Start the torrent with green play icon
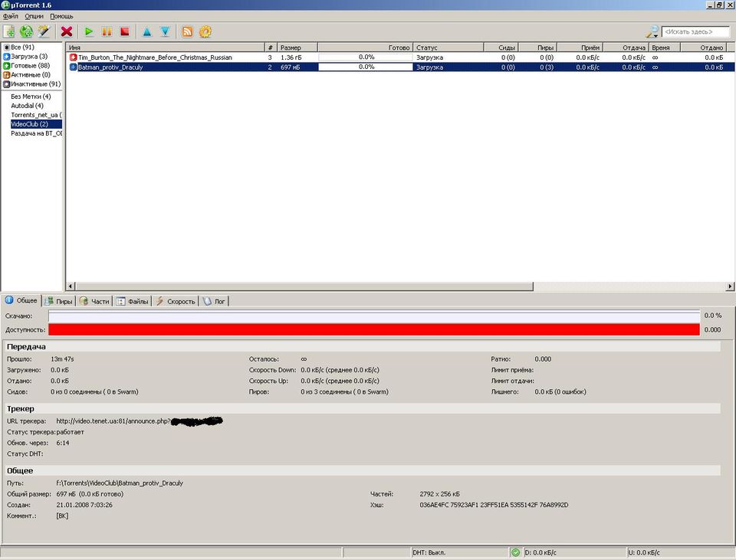 pos(89,31)
